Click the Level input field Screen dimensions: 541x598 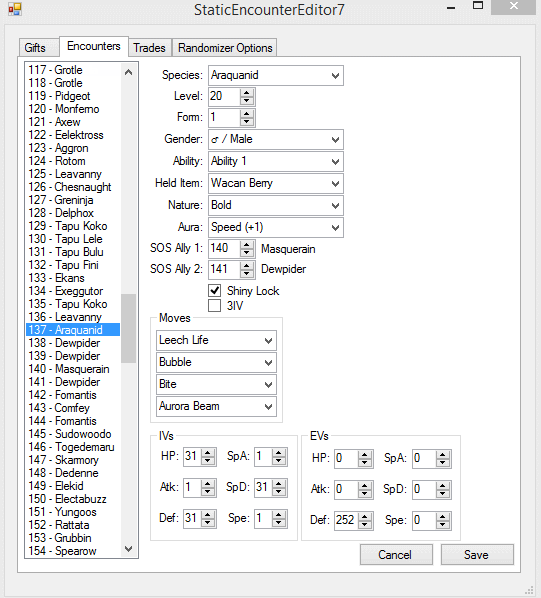(225, 96)
